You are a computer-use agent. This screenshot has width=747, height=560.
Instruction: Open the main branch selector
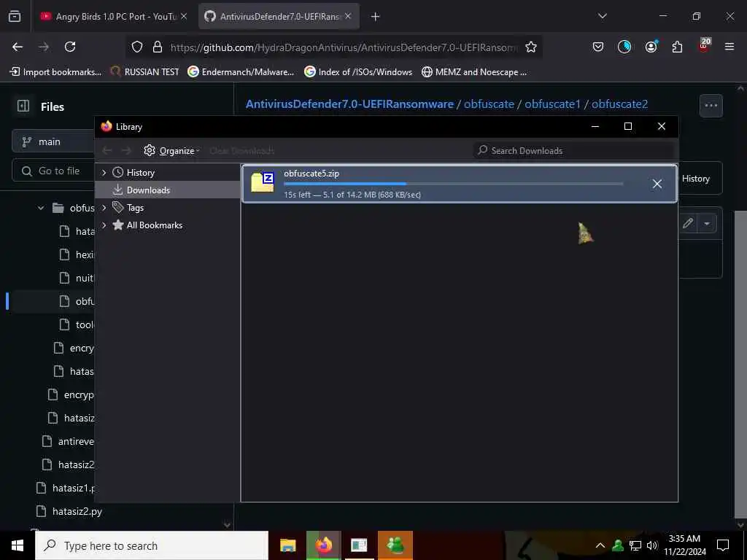click(53, 142)
